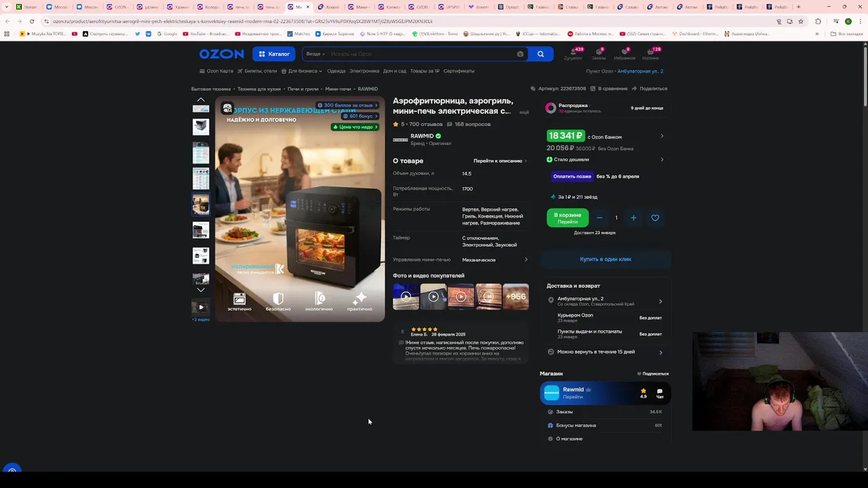Open the Поделиться share option
Screen dimensions: 868x488
[650, 89]
